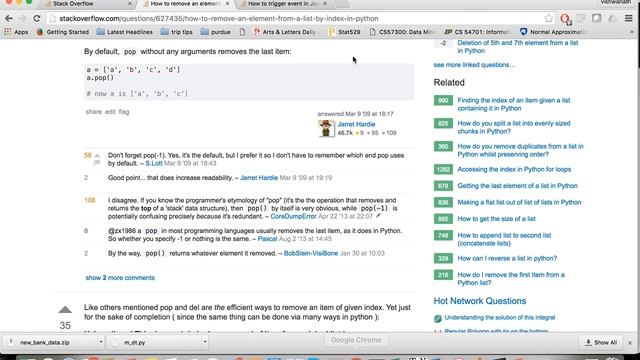
Task: Open Deletion of 5th and 7th element question
Action: (518, 47)
